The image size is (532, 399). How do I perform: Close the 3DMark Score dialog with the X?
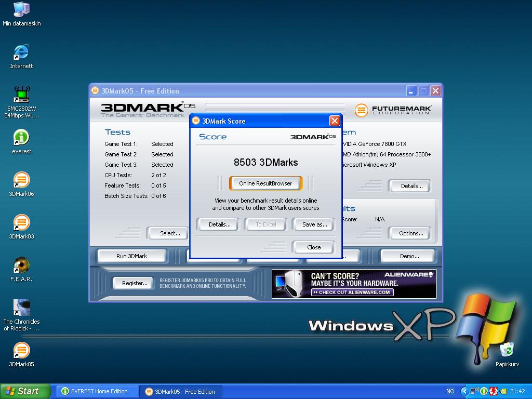(x=335, y=121)
